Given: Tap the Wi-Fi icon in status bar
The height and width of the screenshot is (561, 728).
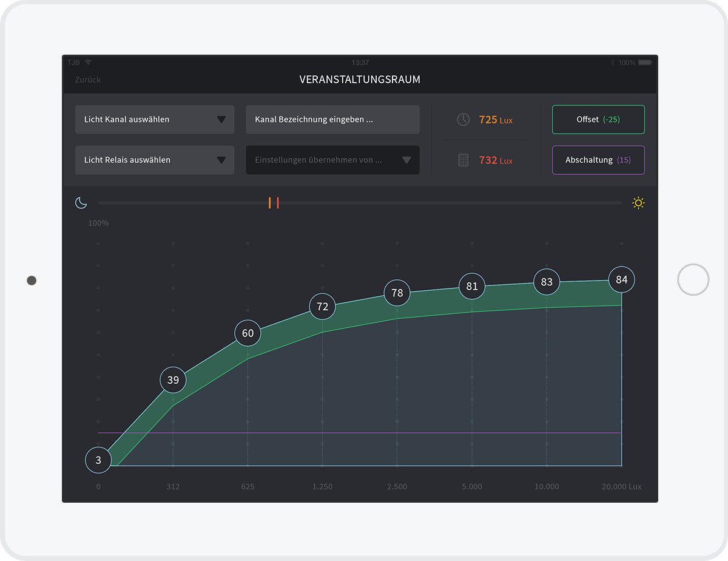Looking at the screenshot, I should point(89,63).
